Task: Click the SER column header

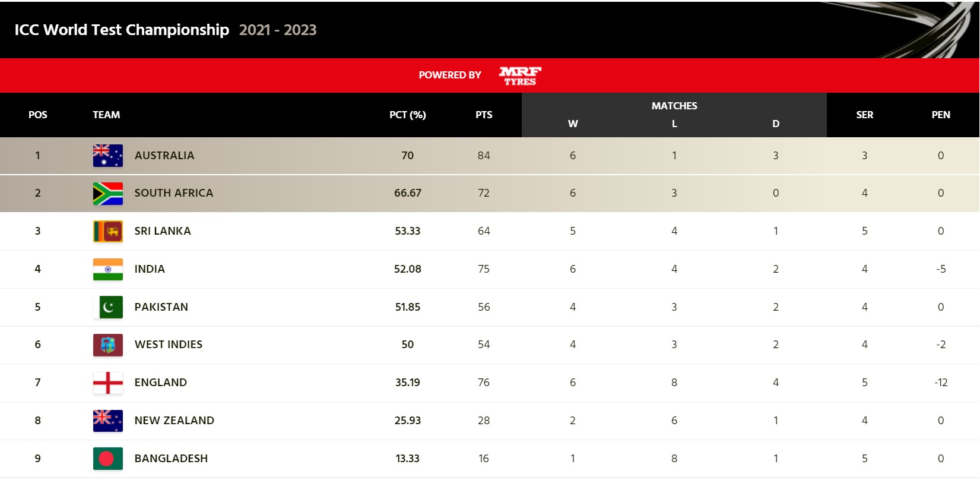Action: click(x=864, y=115)
